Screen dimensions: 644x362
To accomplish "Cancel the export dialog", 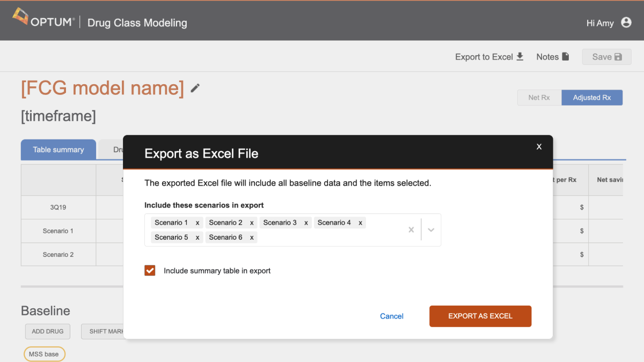I will pyautogui.click(x=391, y=316).
